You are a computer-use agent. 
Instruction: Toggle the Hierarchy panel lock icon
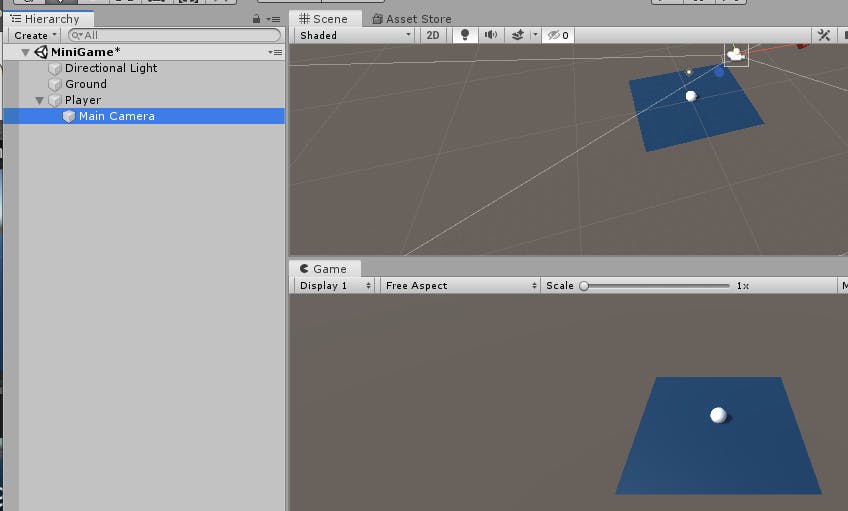click(x=256, y=19)
